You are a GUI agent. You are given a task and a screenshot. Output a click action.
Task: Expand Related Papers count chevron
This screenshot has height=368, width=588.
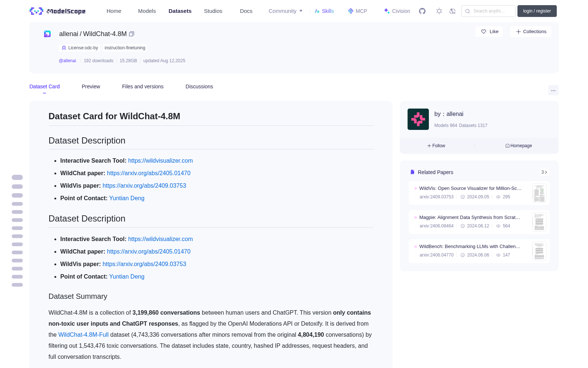point(544,172)
